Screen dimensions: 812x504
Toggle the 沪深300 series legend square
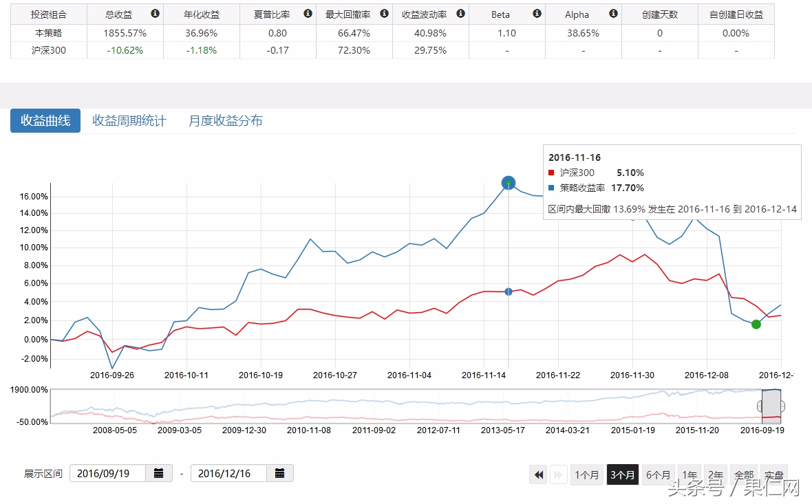click(550, 173)
